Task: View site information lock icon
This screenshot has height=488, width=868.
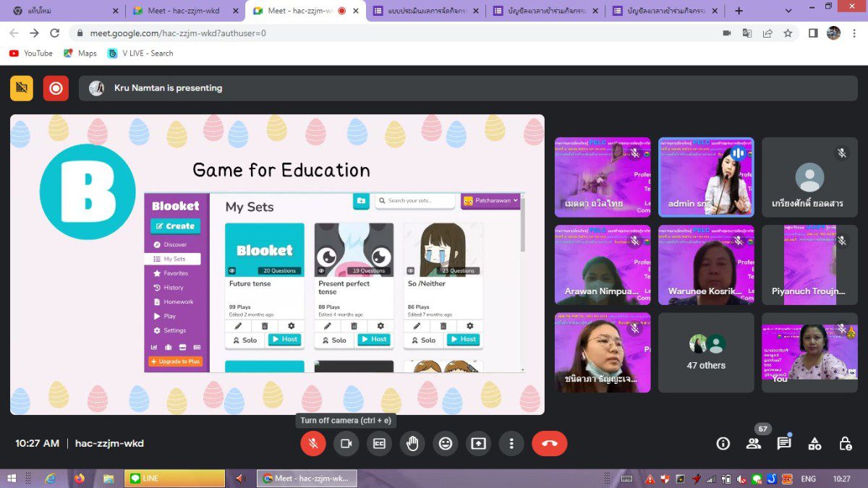Action: (80, 33)
